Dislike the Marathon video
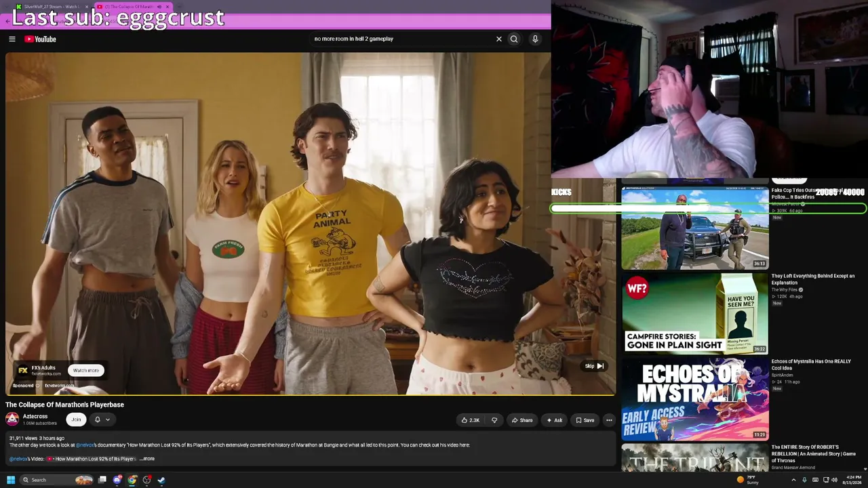868x488 pixels. pyautogui.click(x=494, y=420)
